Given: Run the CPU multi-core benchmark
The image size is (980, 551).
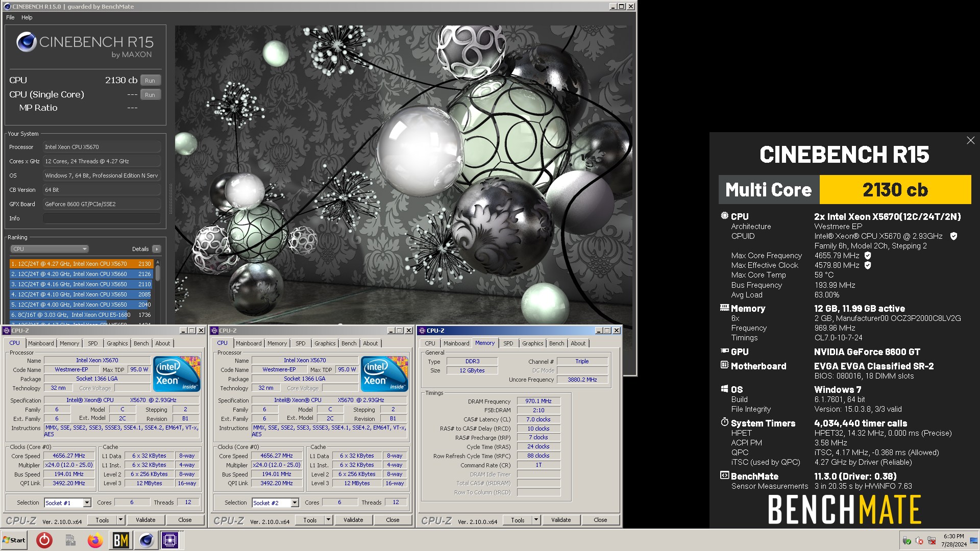Looking at the screenshot, I should 150,81.
